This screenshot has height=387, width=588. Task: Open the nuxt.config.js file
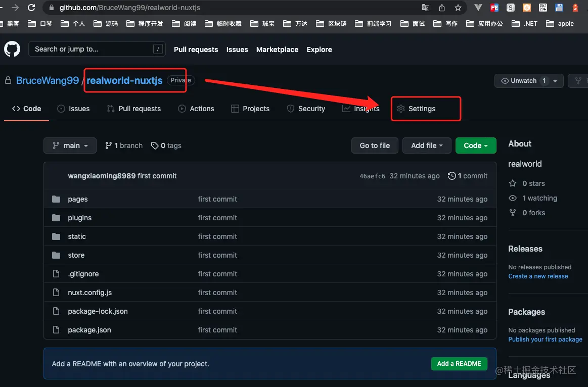tap(89, 293)
